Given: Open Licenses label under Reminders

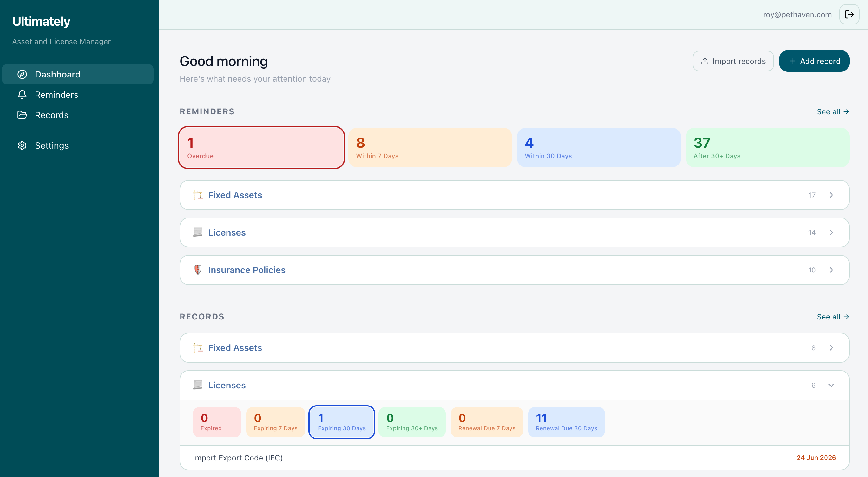Looking at the screenshot, I should pyautogui.click(x=227, y=232).
